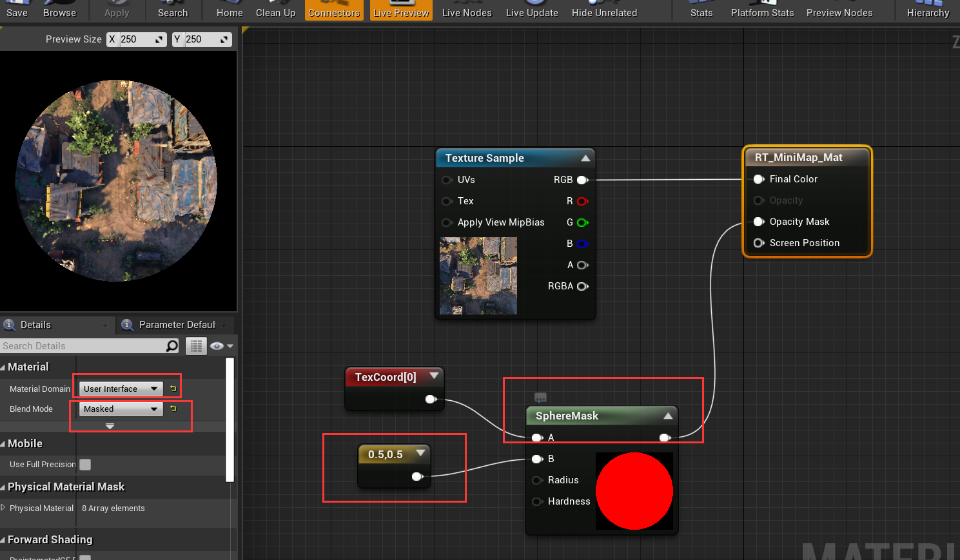Select the Details tab
The height and width of the screenshot is (560, 960).
(35, 325)
